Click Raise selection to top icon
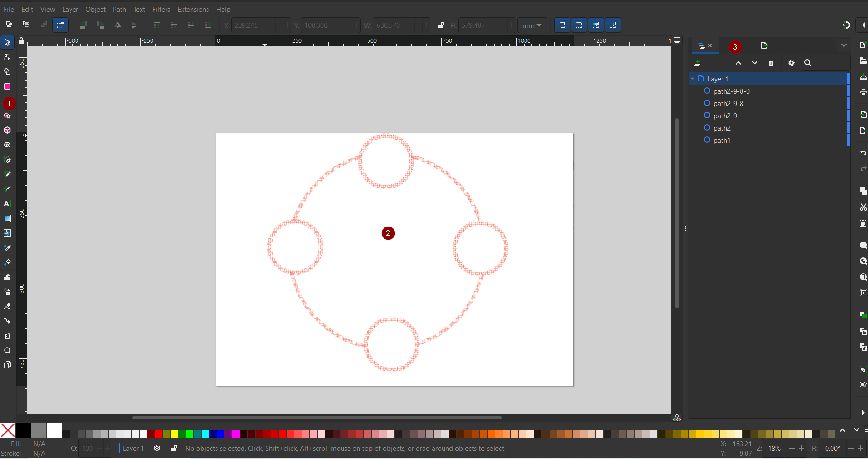The height and width of the screenshot is (459, 868). (x=157, y=25)
